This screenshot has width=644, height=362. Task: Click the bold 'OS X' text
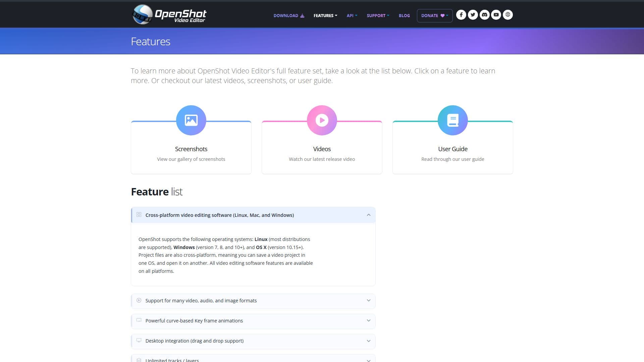coord(261,247)
